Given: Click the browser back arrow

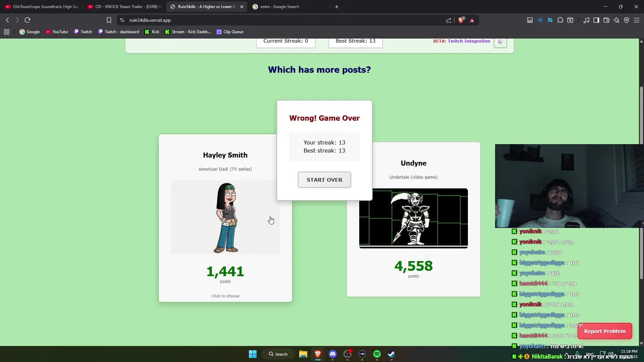Looking at the screenshot, I should (x=7, y=20).
